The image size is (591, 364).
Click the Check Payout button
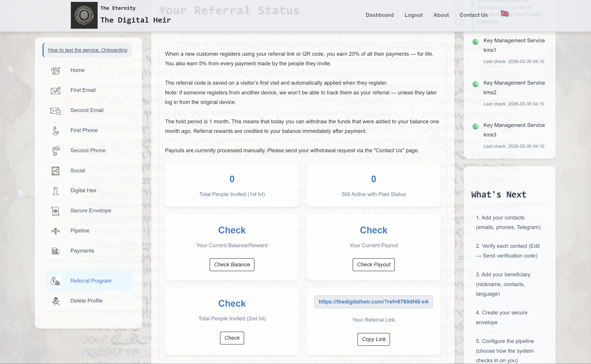[x=374, y=265]
